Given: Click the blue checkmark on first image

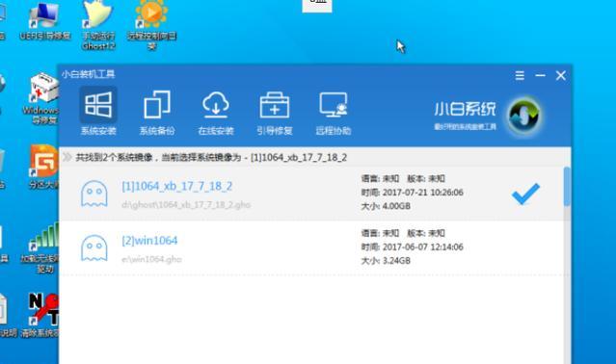Looking at the screenshot, I should pos(525,194).
